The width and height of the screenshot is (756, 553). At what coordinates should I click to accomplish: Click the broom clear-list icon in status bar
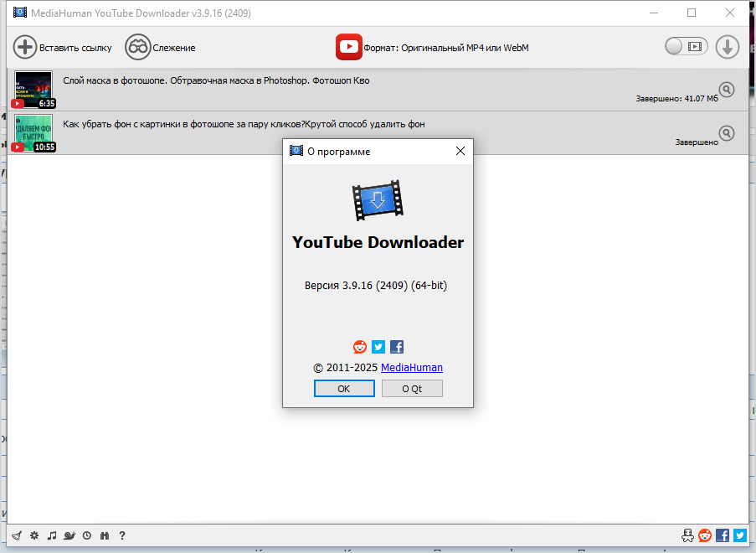pos(16,535)
